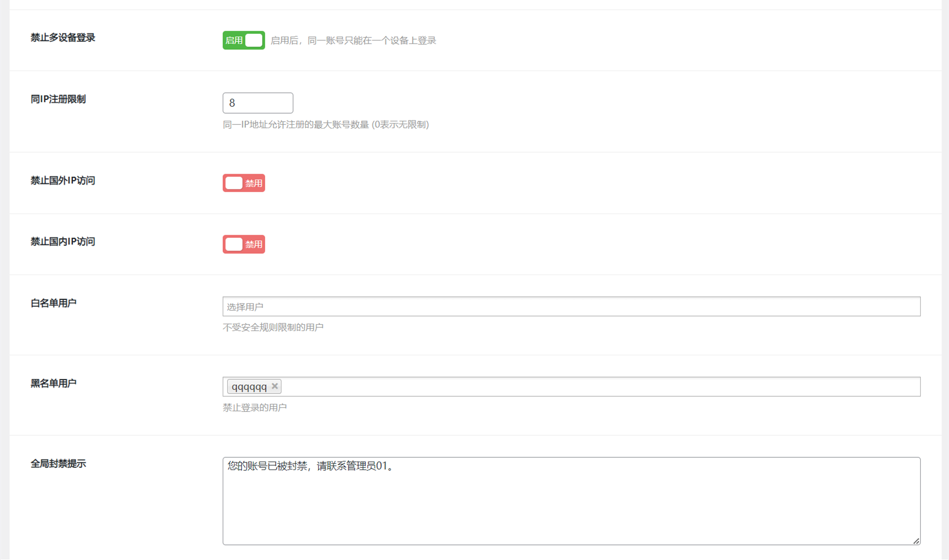Click the multi-device login description text
Viewport: 949px width, 560px height.
point(353,41)
